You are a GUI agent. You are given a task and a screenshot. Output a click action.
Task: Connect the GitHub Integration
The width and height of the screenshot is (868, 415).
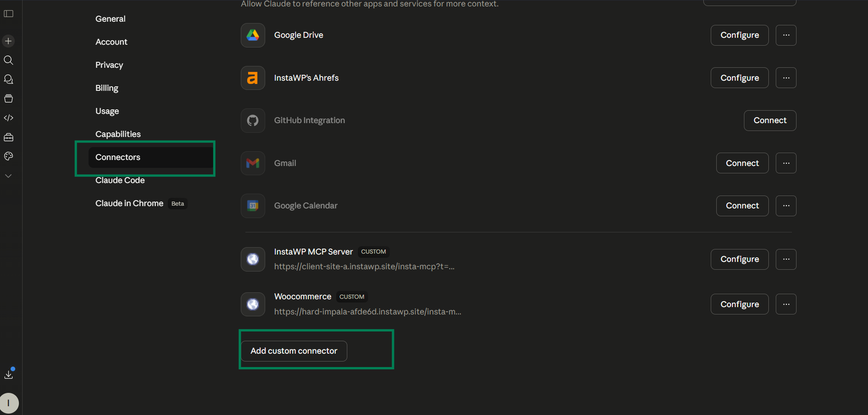(769, 120)
